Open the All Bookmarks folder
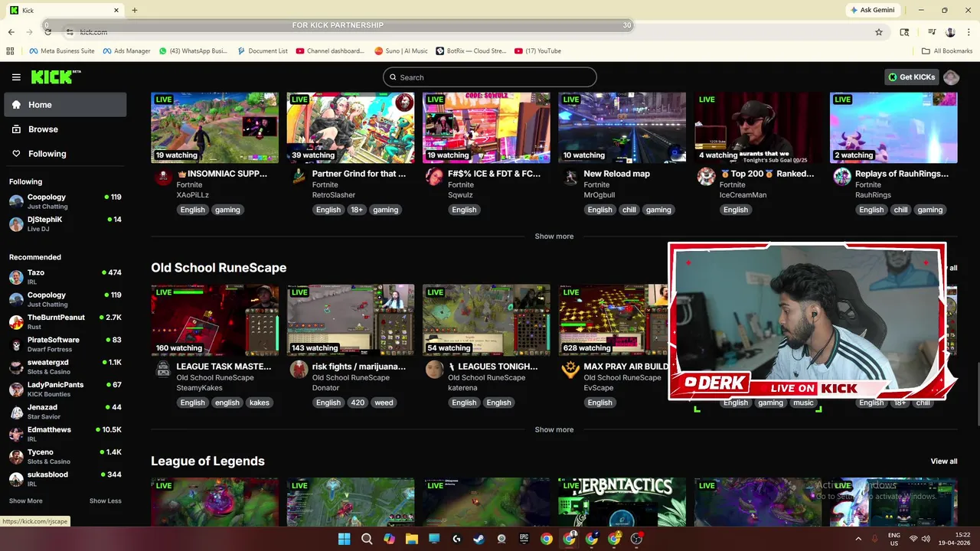Screen dimensions: 980x551 pyautogui.click(x=947, y=51)
